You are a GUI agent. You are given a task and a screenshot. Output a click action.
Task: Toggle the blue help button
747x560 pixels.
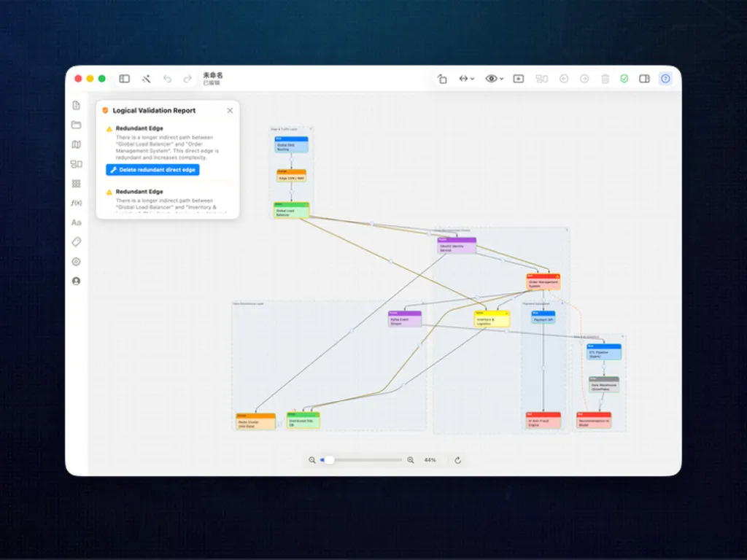(x=665, y=79)
